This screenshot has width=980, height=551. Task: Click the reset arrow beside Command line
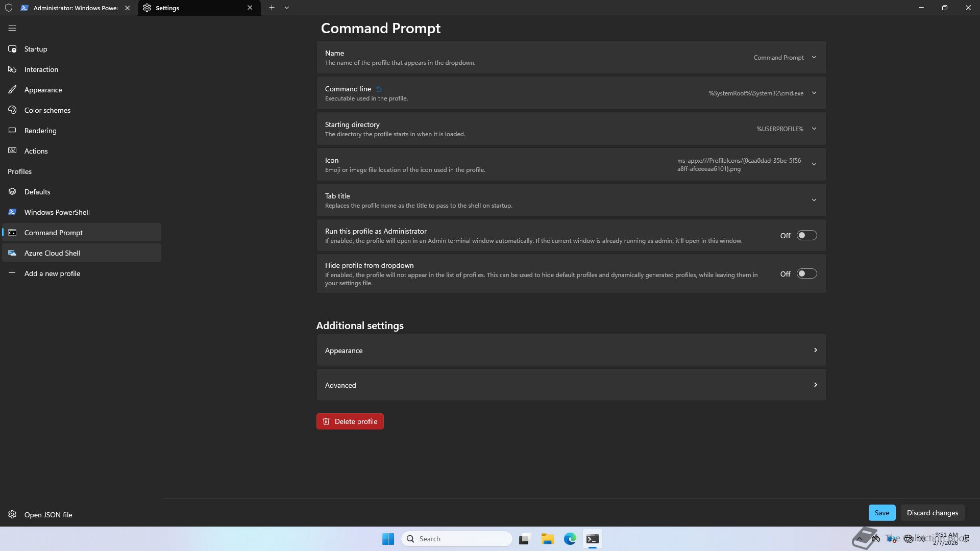[x=379, y=89]
